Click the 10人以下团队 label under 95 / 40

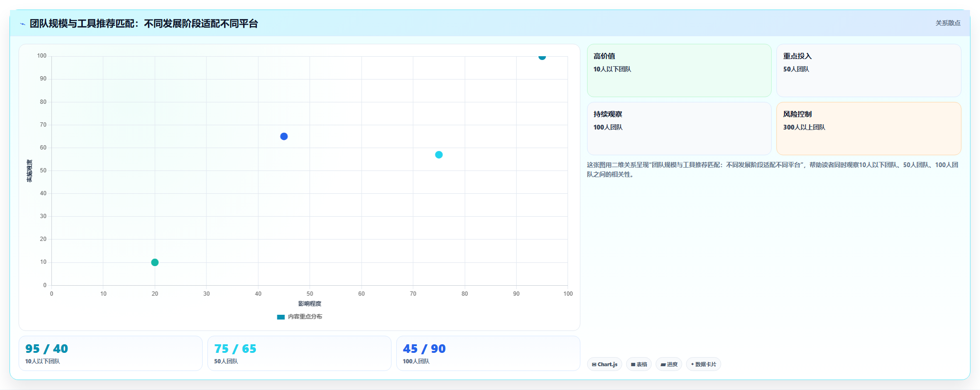click(42, 361)
